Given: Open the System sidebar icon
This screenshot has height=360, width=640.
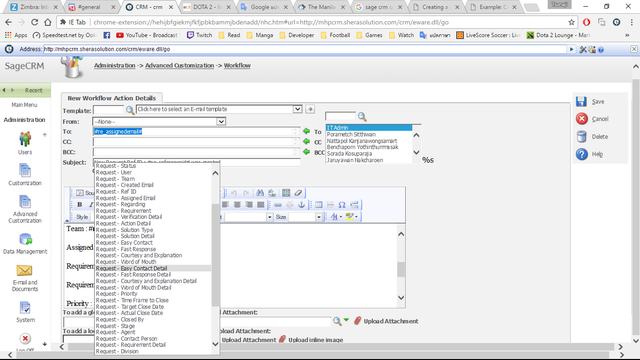Looking at the screenshot, I should point(25,308).
